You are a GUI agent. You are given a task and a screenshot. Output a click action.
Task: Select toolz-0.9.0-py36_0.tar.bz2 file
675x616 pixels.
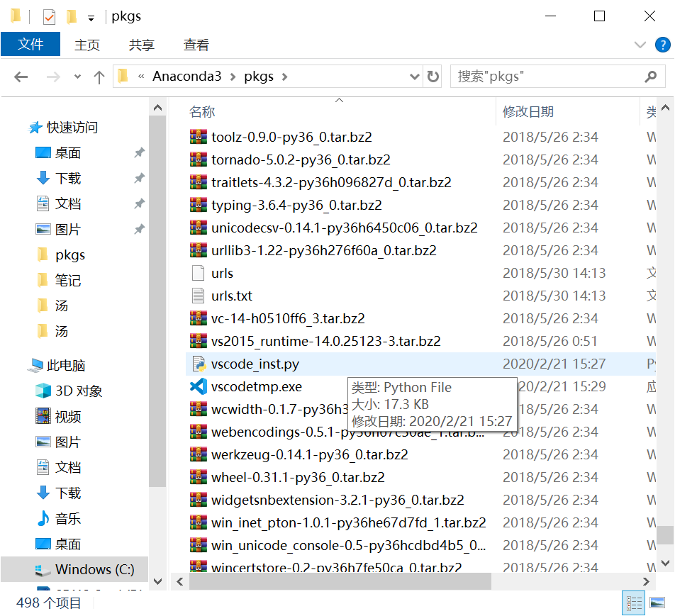(x=292, y=137)
